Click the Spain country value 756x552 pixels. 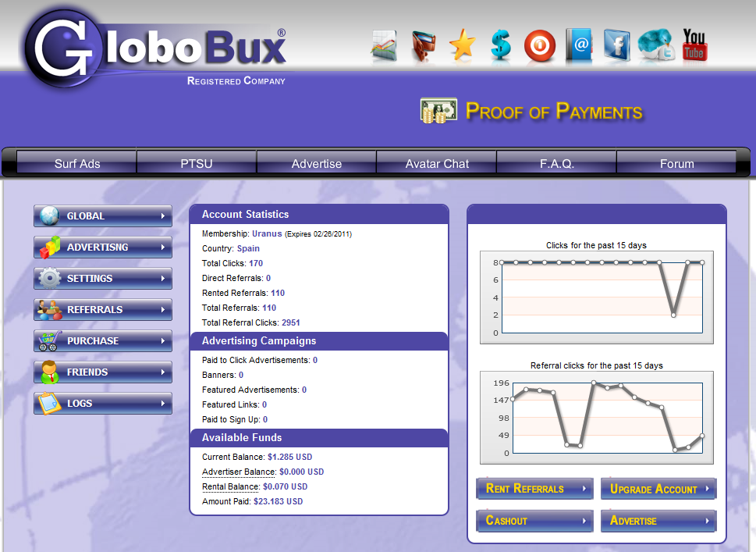[248, 248]
